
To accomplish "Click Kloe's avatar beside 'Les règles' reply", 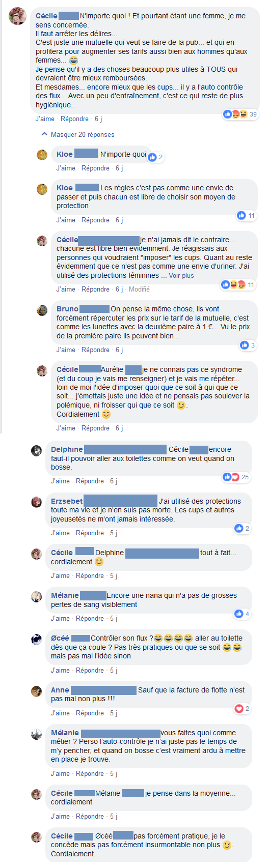I will [x=42, y=189].
